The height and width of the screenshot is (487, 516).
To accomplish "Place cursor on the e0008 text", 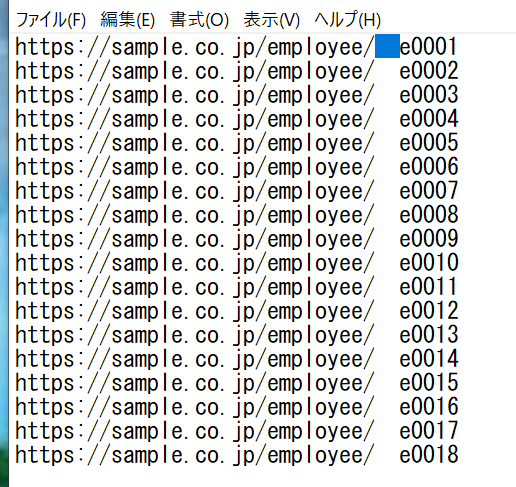I will tap(429, 215).
